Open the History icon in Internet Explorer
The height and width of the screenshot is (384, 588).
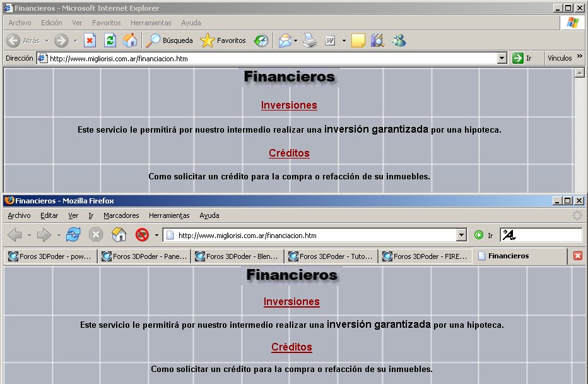coord(261,40)
